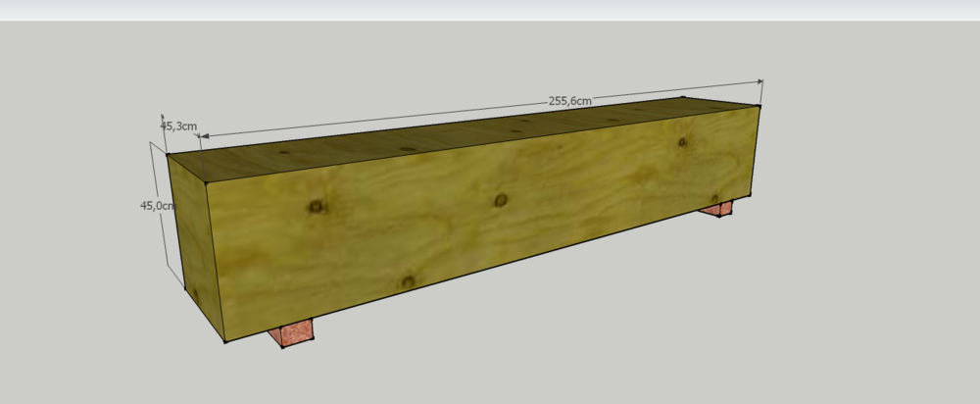The width and height of the screenshot is (980, 404).
Task: Click empty gray background right of the model
Action: point(872,245)
